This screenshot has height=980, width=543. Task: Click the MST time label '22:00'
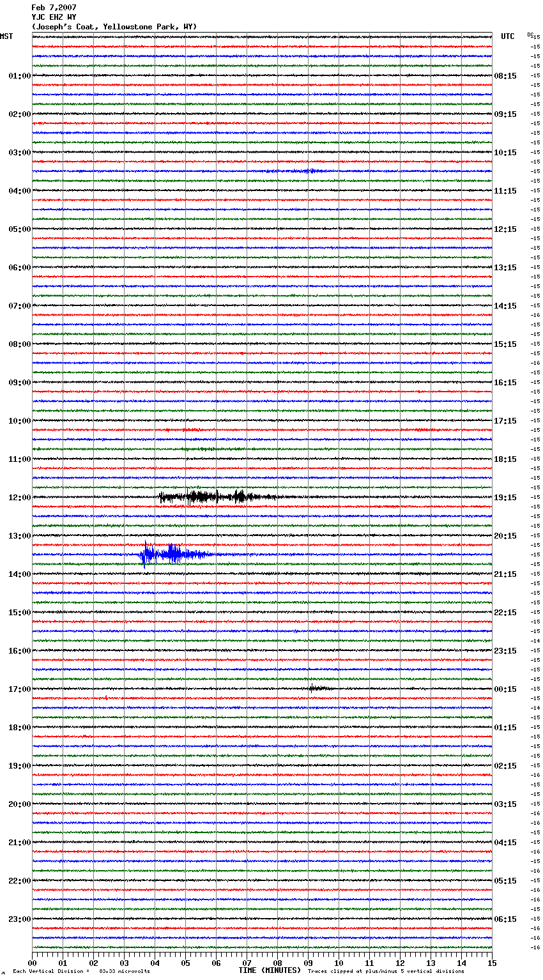(20, 881)
